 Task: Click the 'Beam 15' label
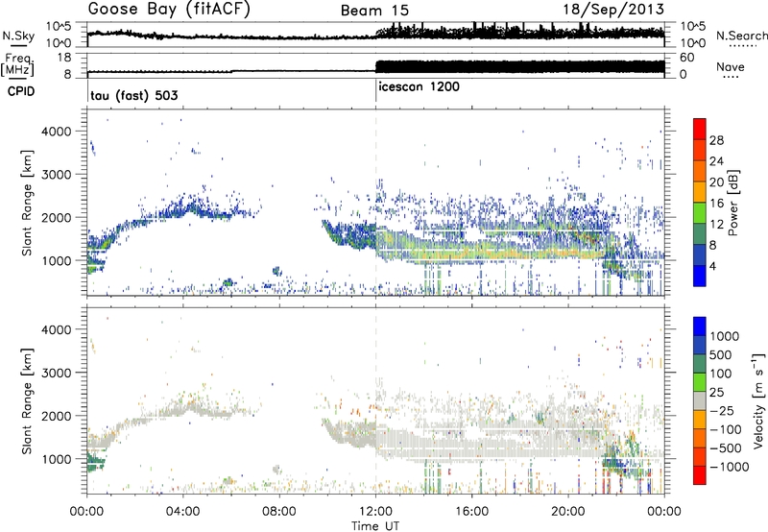pos(374,11)
